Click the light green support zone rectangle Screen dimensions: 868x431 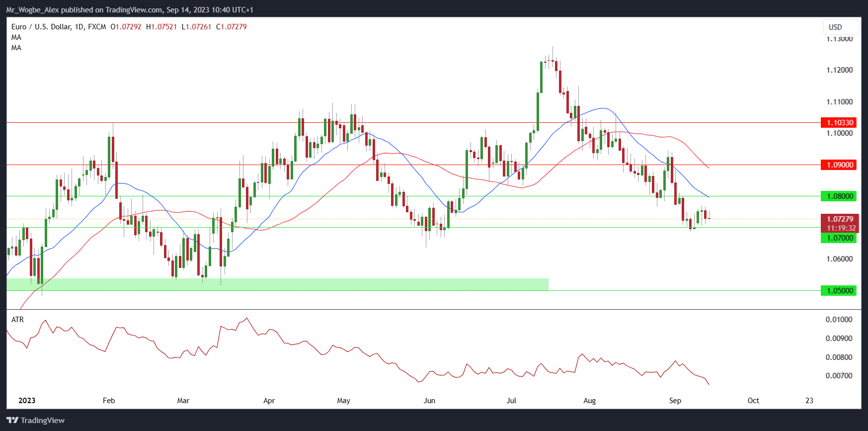pyautogui.click(x=277, y=284)
